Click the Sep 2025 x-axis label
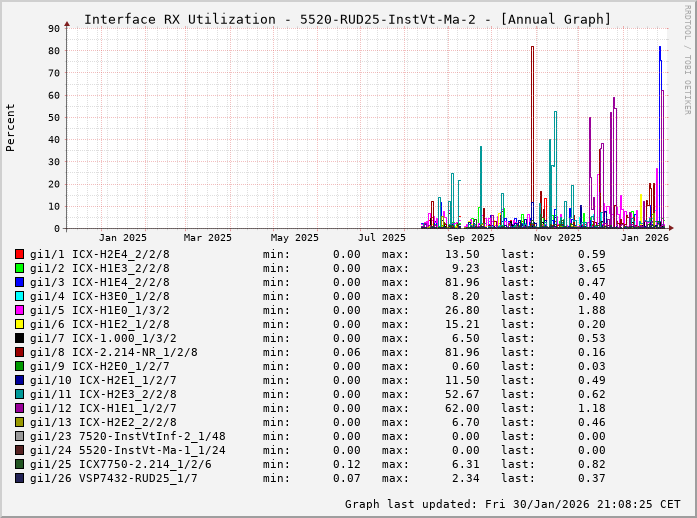This screenshot has width=697, height=518. pyautogui.click(x=471, y=237)
